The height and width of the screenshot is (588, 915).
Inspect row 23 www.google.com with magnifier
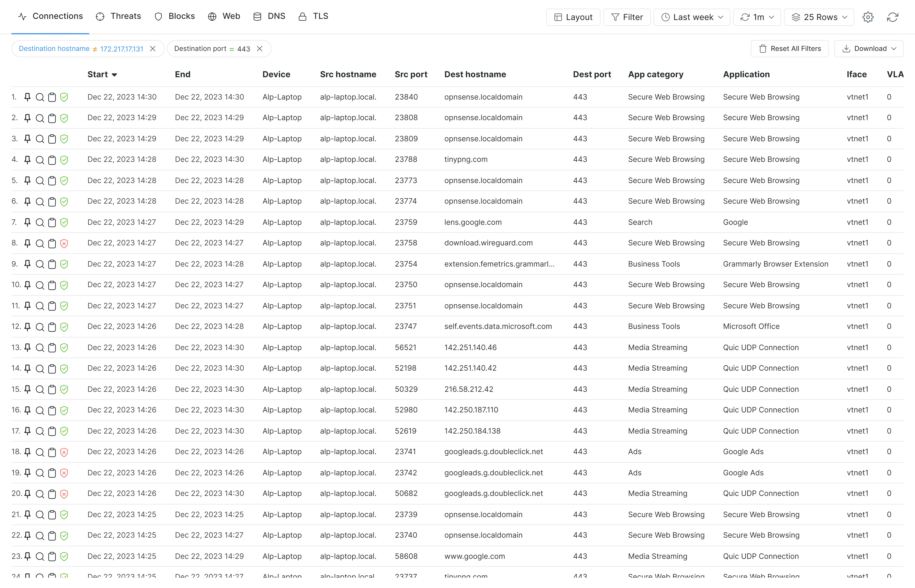[x=40, y=557]
